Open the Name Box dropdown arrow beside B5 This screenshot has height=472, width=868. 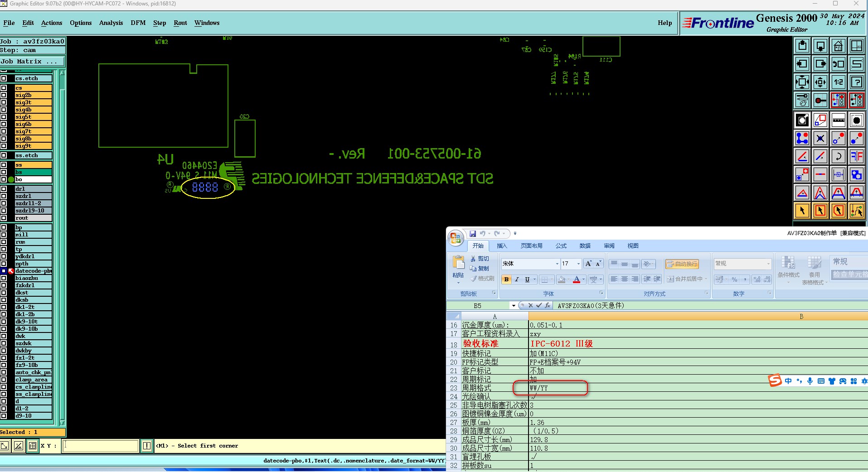(514, 306)
